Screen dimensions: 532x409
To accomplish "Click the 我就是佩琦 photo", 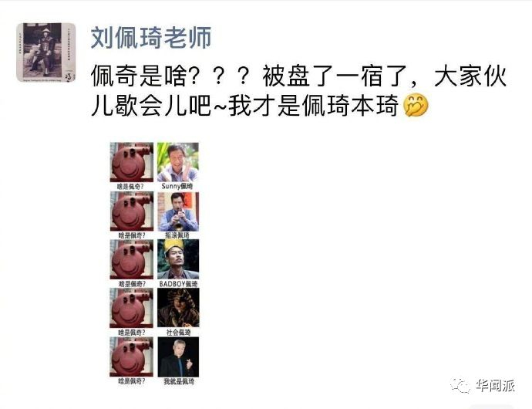I will (178, 357).
